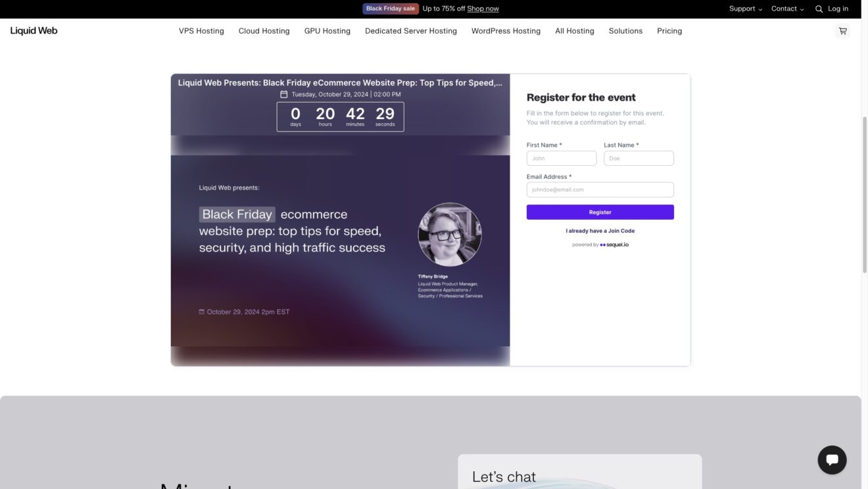Click the Email Address input
This screenshot has height=489, width=868.
point(600,190)
